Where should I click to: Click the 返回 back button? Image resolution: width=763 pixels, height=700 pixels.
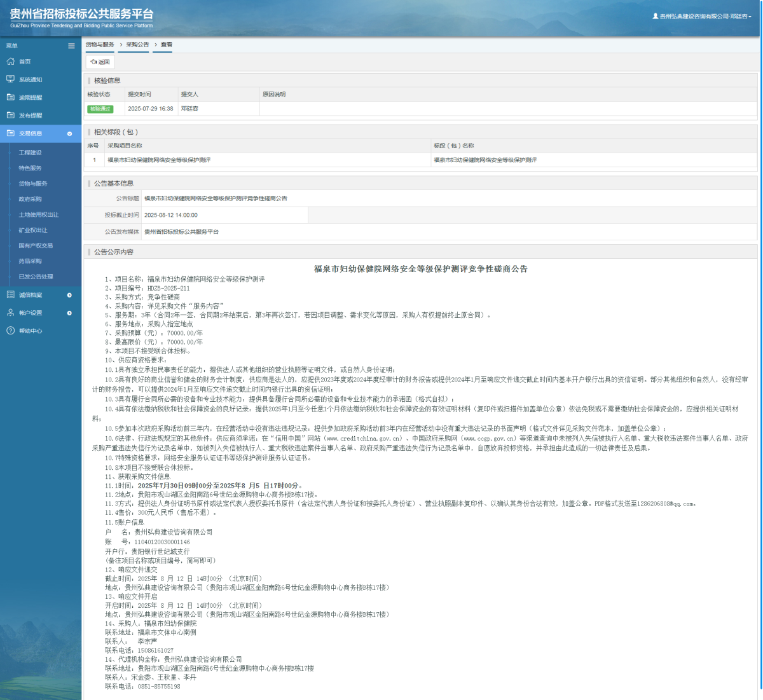pyautogui.click(x=100, y=62)
